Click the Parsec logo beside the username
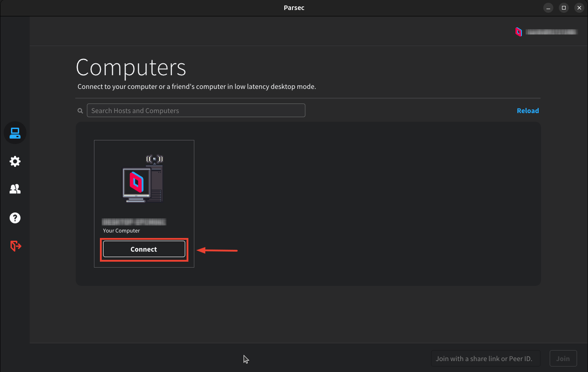588x372 pixels. click(518, 32)
